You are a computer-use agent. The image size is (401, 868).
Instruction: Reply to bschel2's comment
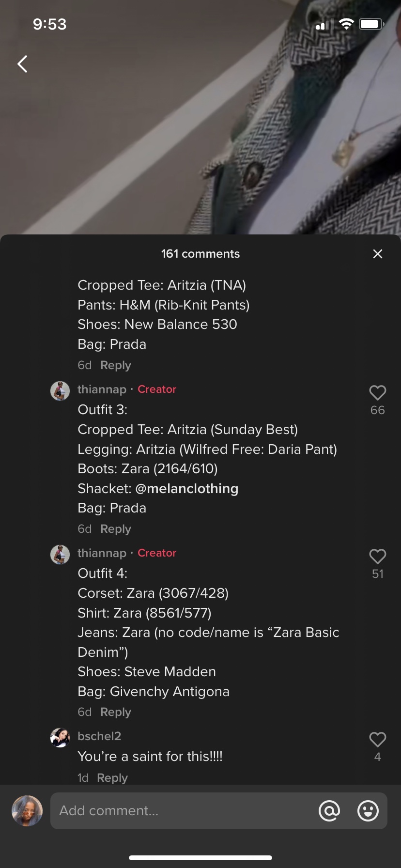pyautogui.click(x=112, y=778)
